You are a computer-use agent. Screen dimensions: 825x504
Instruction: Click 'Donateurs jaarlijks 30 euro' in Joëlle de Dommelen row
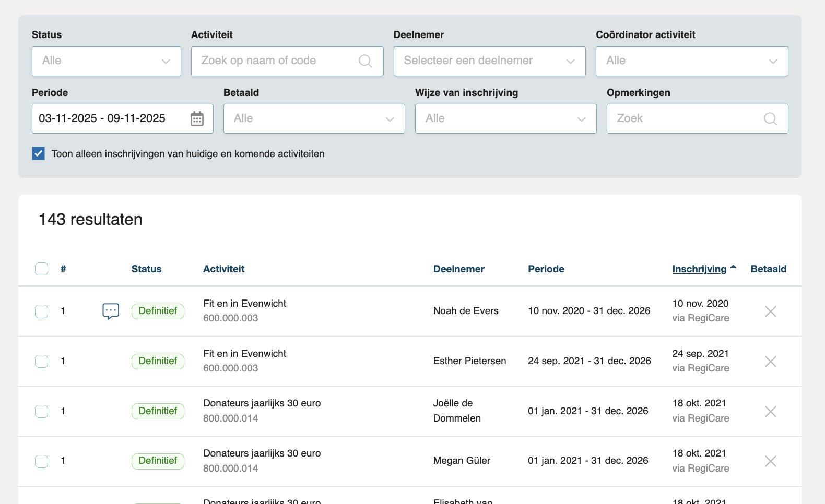click(x=262, y=403)
